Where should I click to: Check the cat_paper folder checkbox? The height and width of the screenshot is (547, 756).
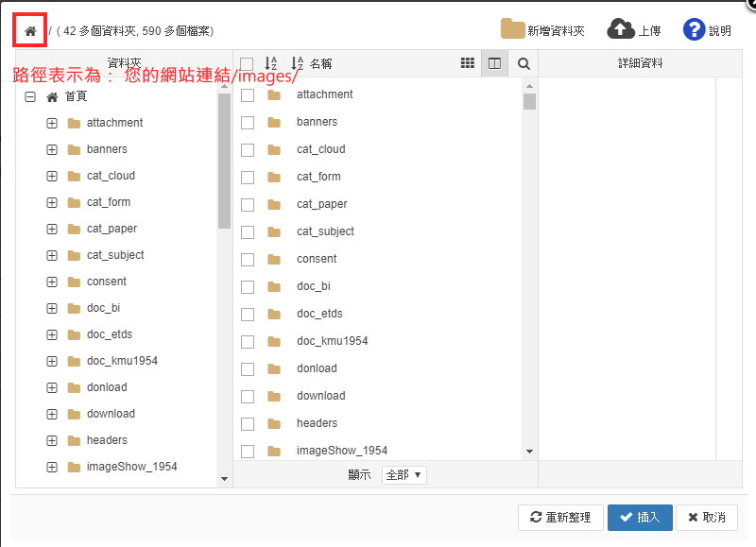pyautogui.click(x=248, y=205)
